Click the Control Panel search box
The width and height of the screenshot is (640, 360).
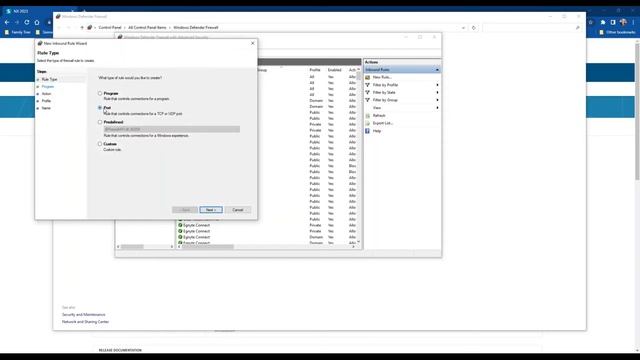(531, 28)
